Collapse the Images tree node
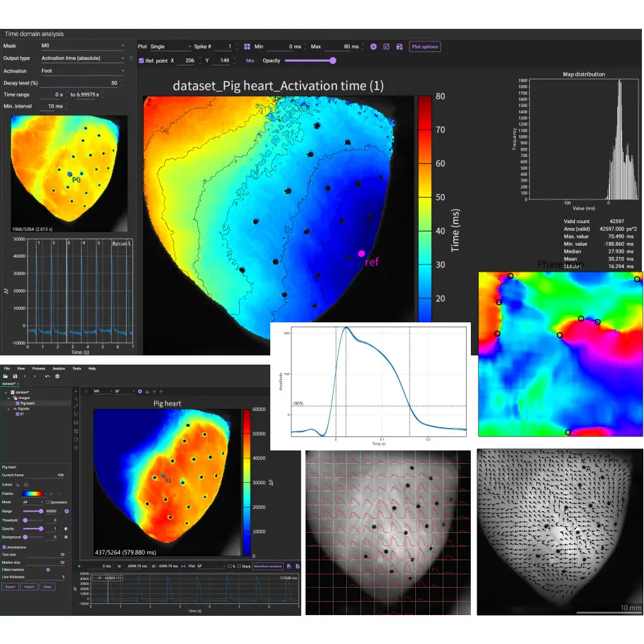The width and height of the screenshot is (644, 644). coord(10,398)
